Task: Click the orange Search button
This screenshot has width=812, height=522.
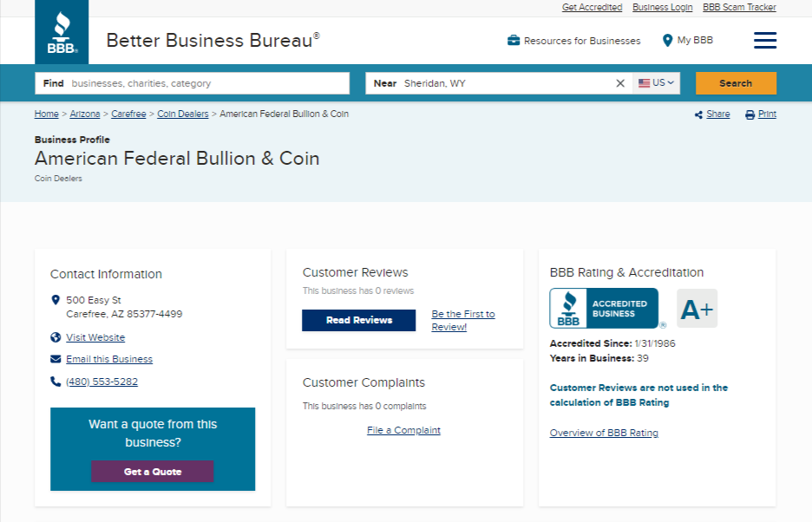Action: pos(736,83)
